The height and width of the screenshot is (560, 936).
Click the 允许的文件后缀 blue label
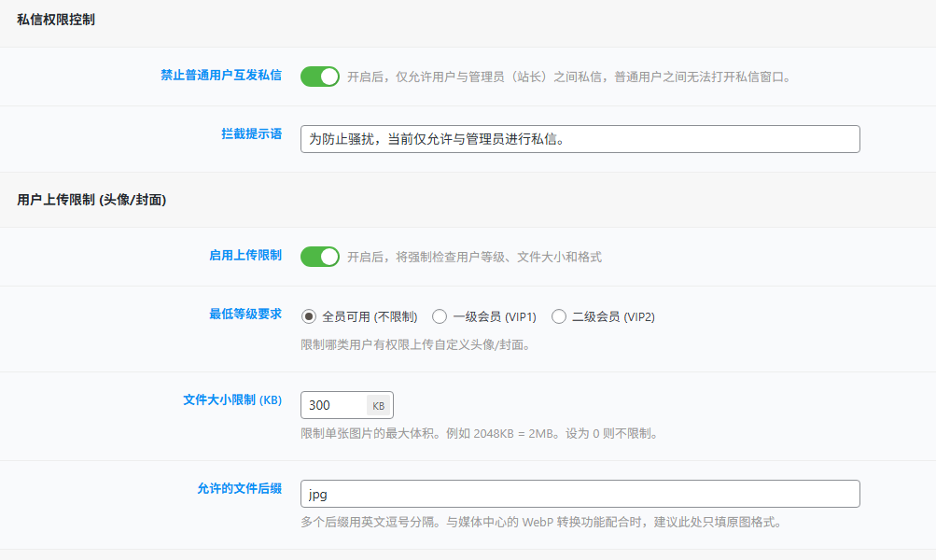point(239,489)
